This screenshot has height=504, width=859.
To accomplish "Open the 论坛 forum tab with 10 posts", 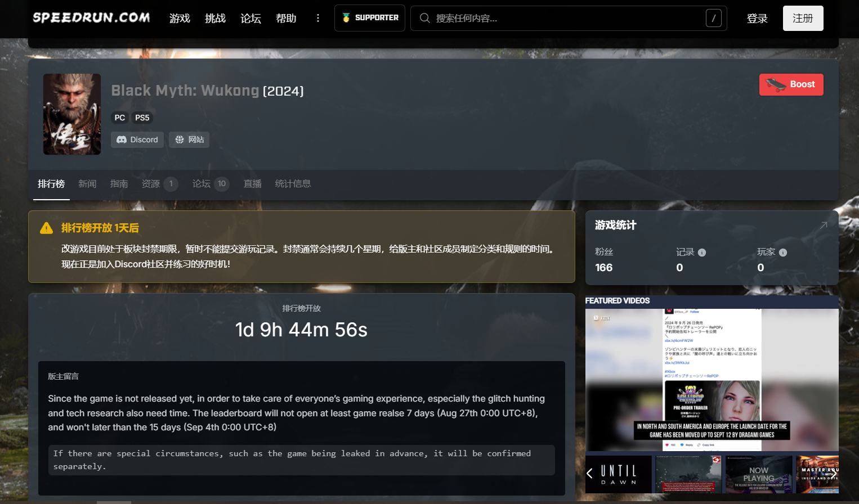I will point(210,184).
